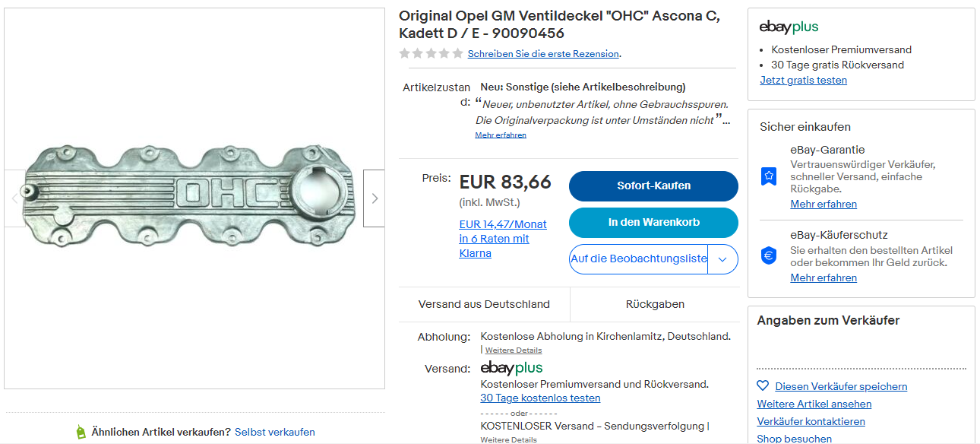This screenshot has width=980, height=444.
Task: Click the OHC valve cover product image
Action: click(190, 198)
